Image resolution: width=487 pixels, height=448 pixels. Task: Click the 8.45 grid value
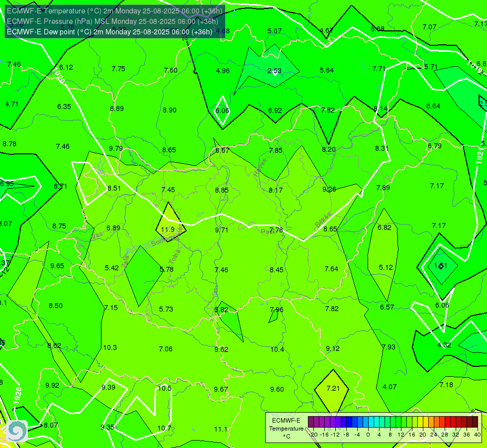pyautogui.click(x=277, y=269)
